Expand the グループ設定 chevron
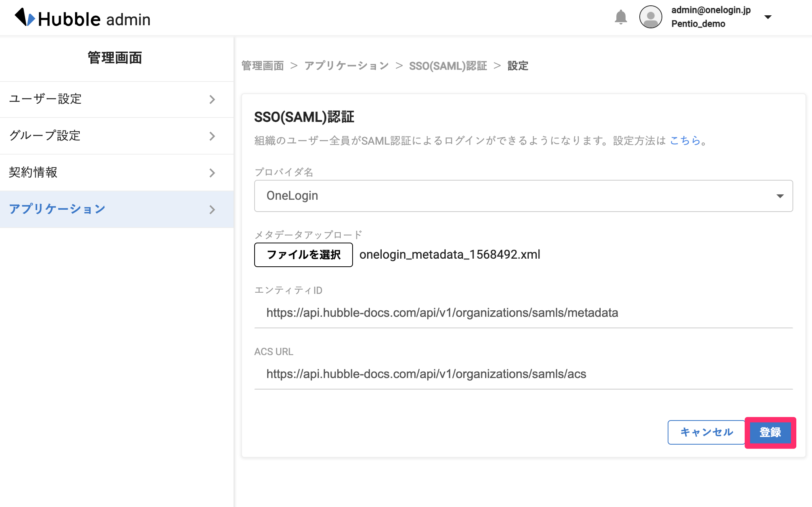812x507 pixels. [x=212, y=136]
